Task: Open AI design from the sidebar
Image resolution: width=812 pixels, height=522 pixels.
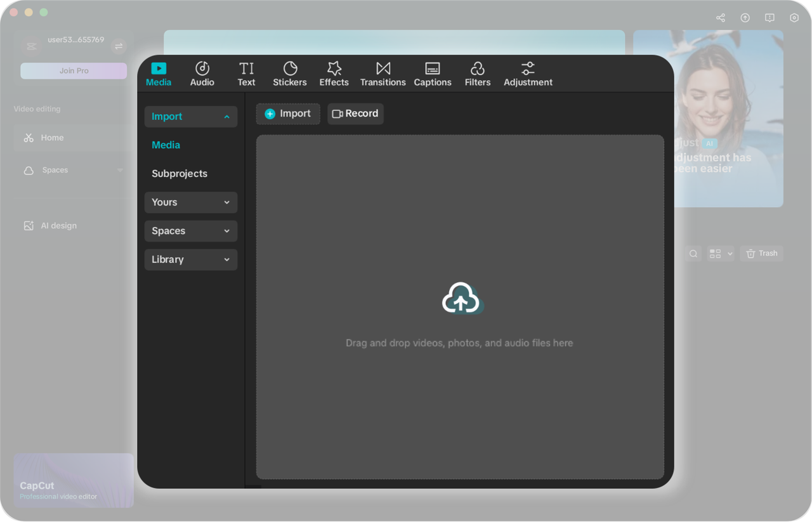Action: [x=58, y=225]
